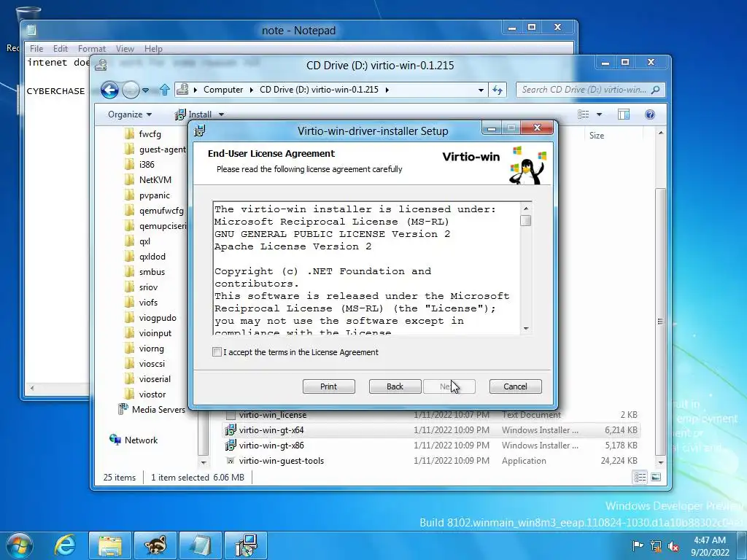Click the search magnifier icon

pos(656,90)
